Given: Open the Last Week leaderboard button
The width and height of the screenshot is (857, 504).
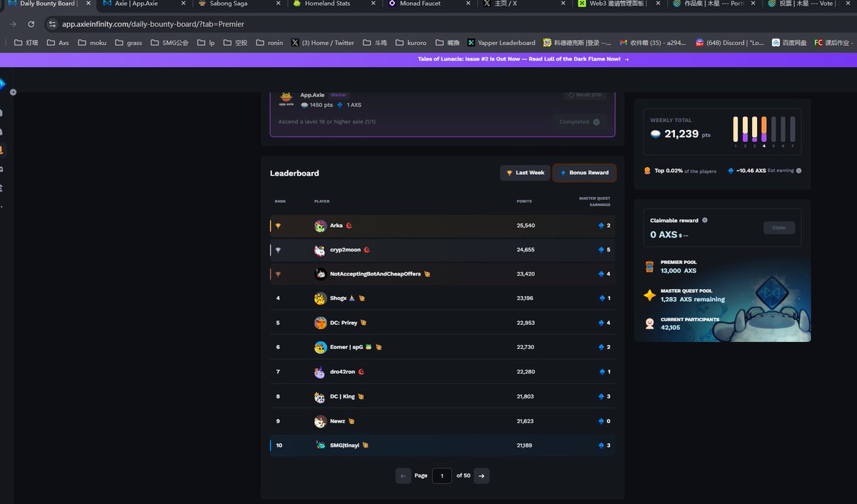Looking at the screenshot, I should (x=525, y=173).
